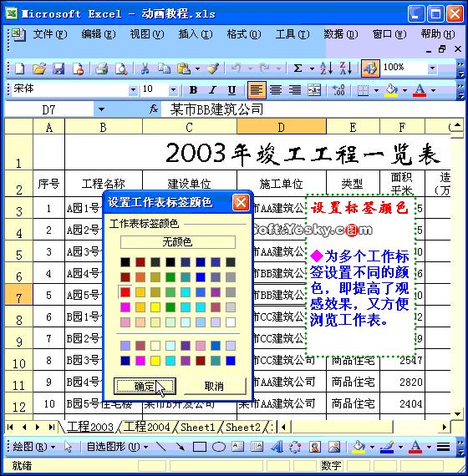Screen dimensions: 468x476
Task: Go to last sheet tab navigation arrow
Action: pyautogui.click(x=51, y=427)
